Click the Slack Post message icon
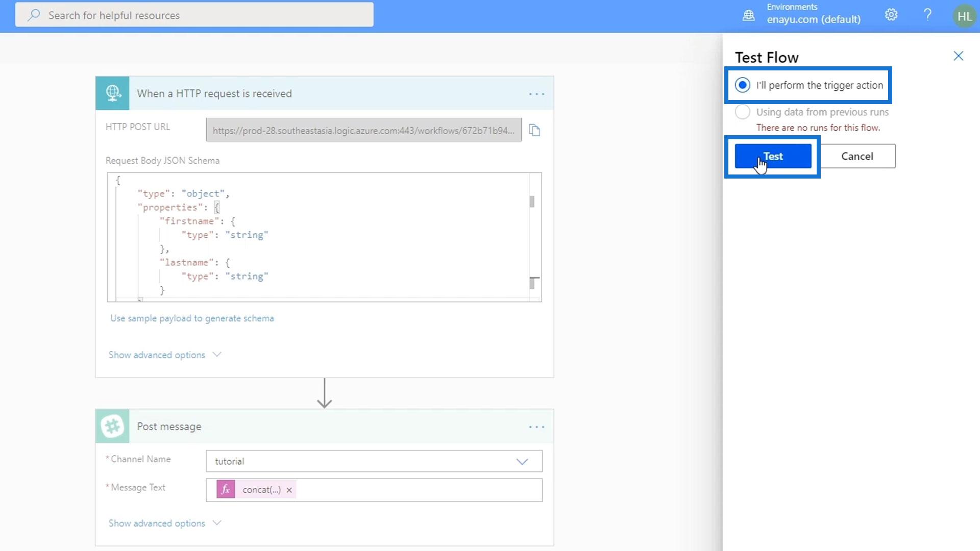Screen dimensions: 980x551 (x=112, y=427)
